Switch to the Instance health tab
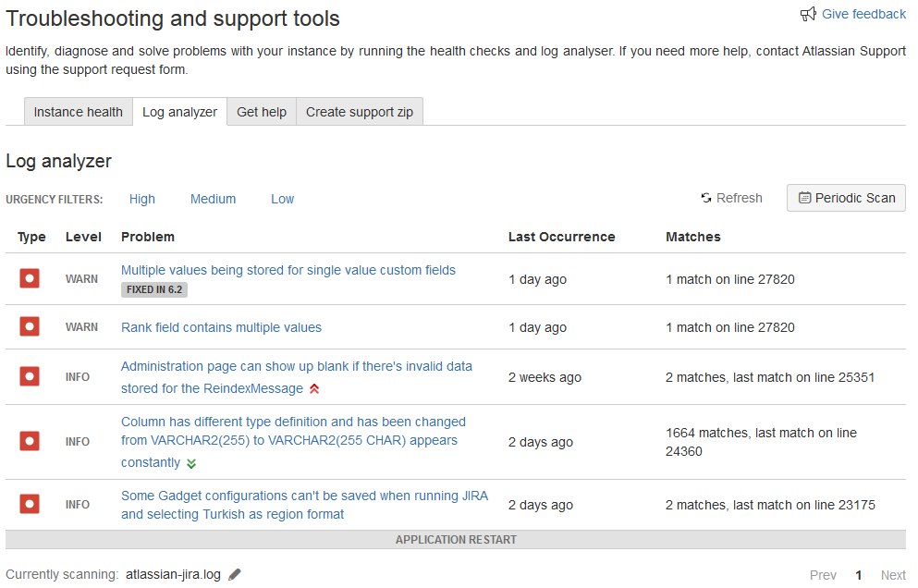 coord(79,112)
